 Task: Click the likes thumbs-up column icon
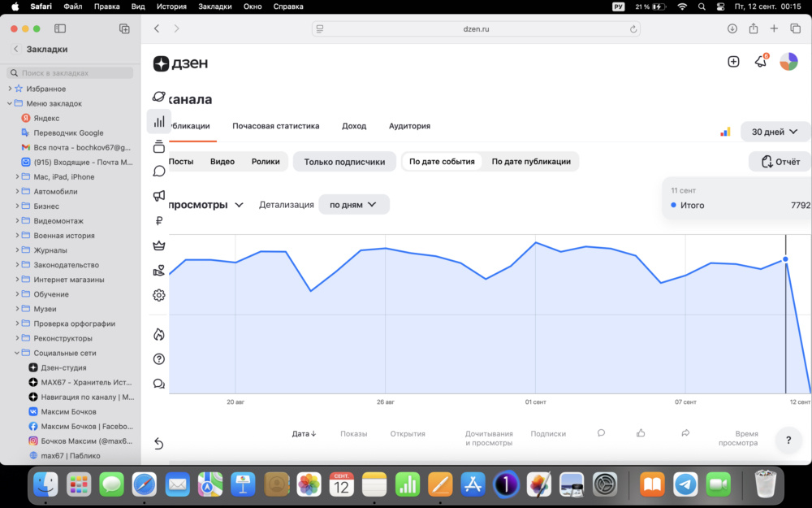[641, 433]
